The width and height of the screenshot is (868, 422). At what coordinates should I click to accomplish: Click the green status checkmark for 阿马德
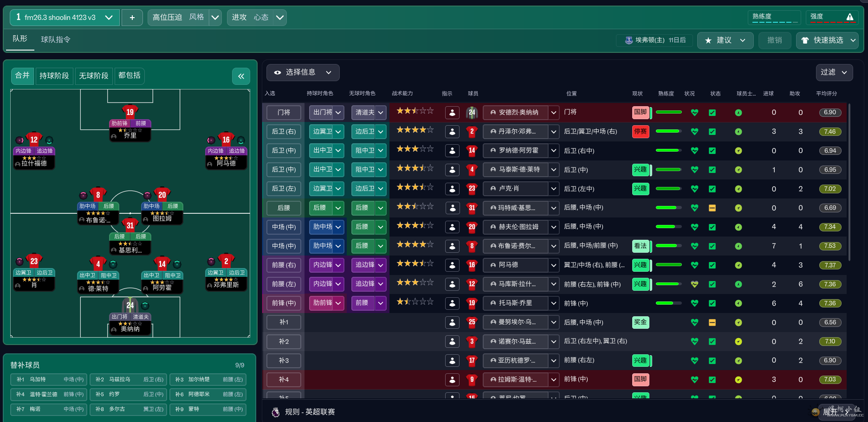[712, 265]
